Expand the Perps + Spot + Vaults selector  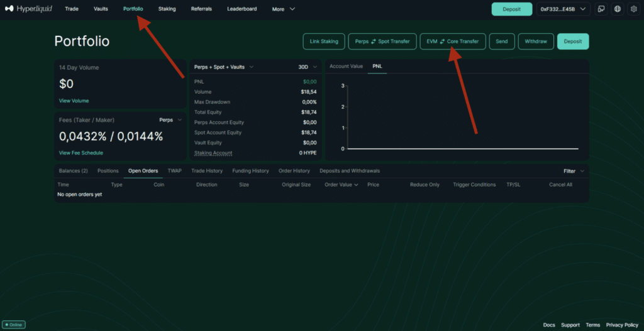click(x=224, y=67)
